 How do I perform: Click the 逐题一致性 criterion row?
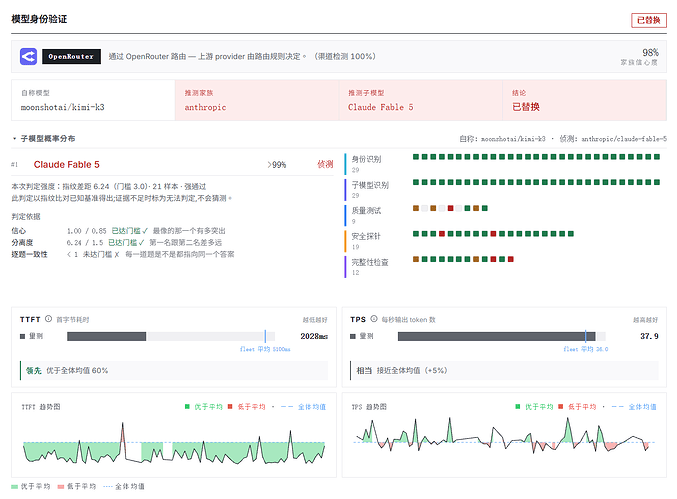tap(123, 254)
